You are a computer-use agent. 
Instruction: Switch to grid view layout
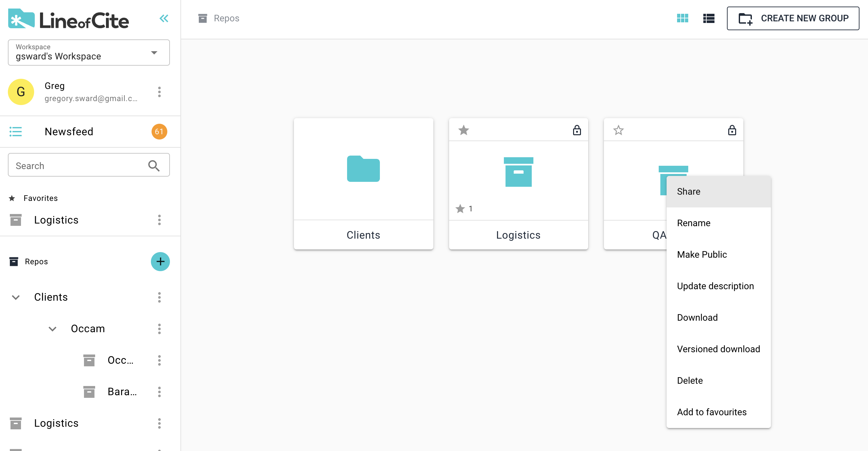pyautogui.click(x=682, y=18)
